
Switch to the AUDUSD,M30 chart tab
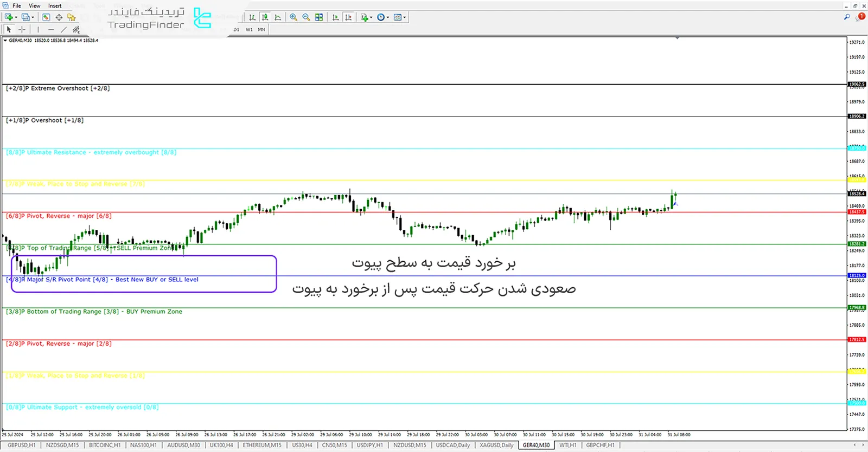coord(183,445)
